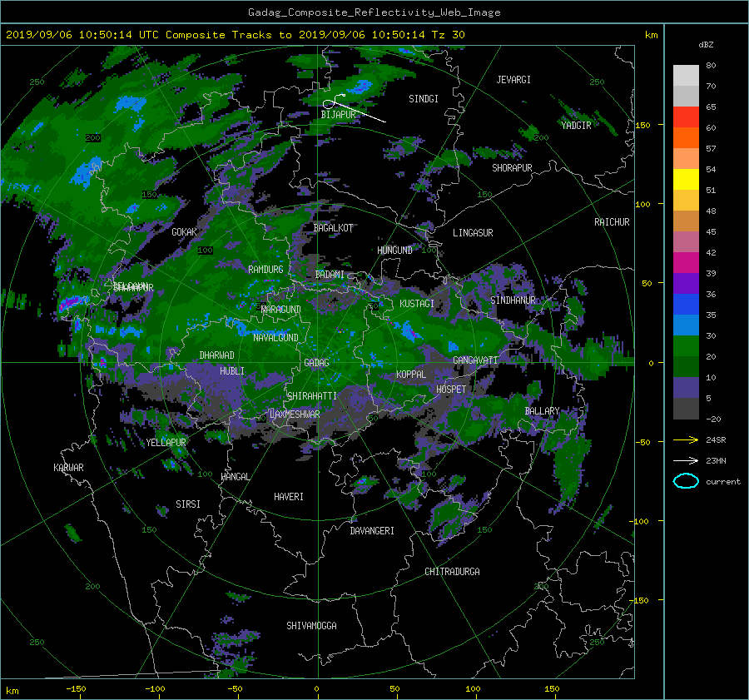This screenshot has width=749, height=700.
Task: Click the 'HAVERI' city label
Action: [x=289, y=497]
